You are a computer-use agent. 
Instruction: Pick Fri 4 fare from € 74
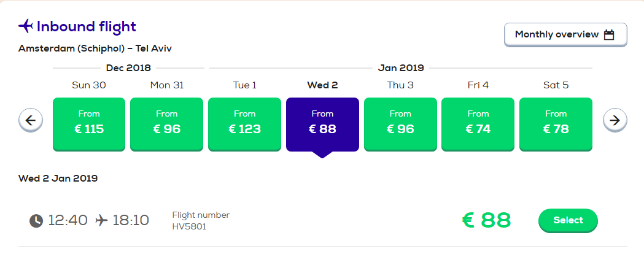point(478,125)
